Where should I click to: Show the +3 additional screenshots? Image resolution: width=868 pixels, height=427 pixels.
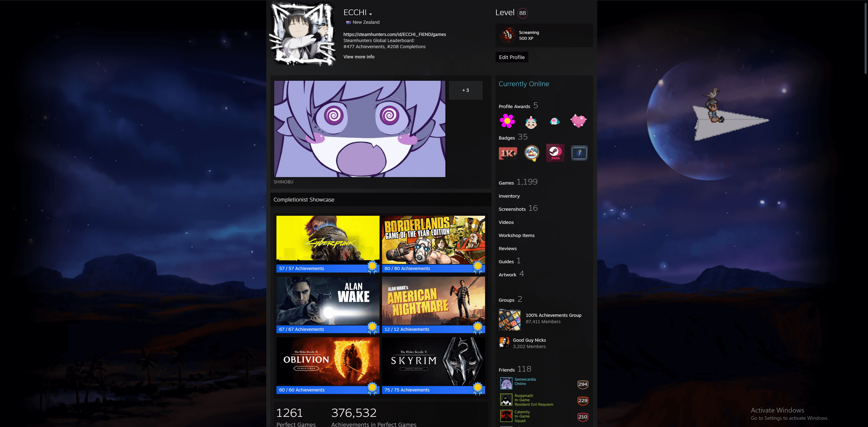[x=465, y=90]
